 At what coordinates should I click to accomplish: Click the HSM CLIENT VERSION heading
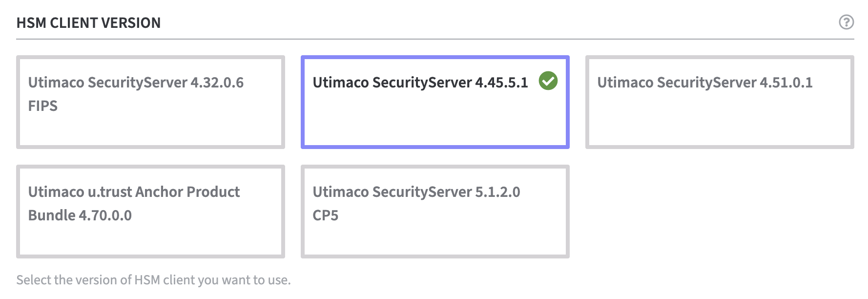click(88, 23)
